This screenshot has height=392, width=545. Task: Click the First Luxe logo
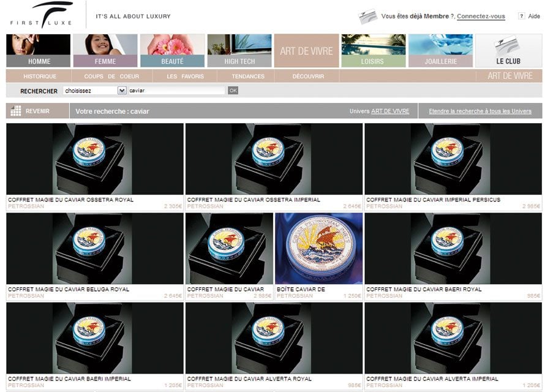pyautogui.click(x=42, y=15)
